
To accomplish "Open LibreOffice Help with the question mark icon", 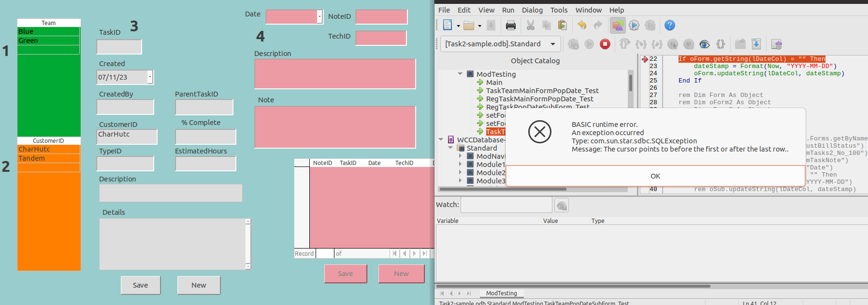I will point(670,25).
